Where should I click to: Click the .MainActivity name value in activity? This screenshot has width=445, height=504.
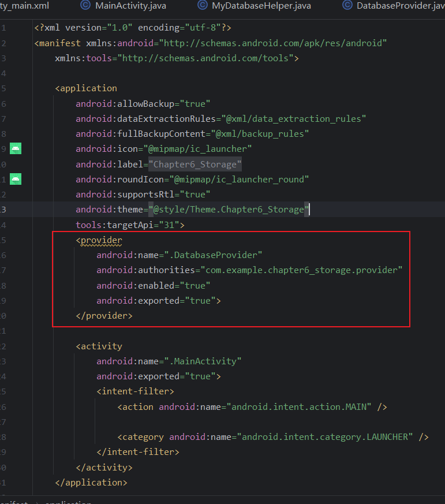[x=203, y=361]
